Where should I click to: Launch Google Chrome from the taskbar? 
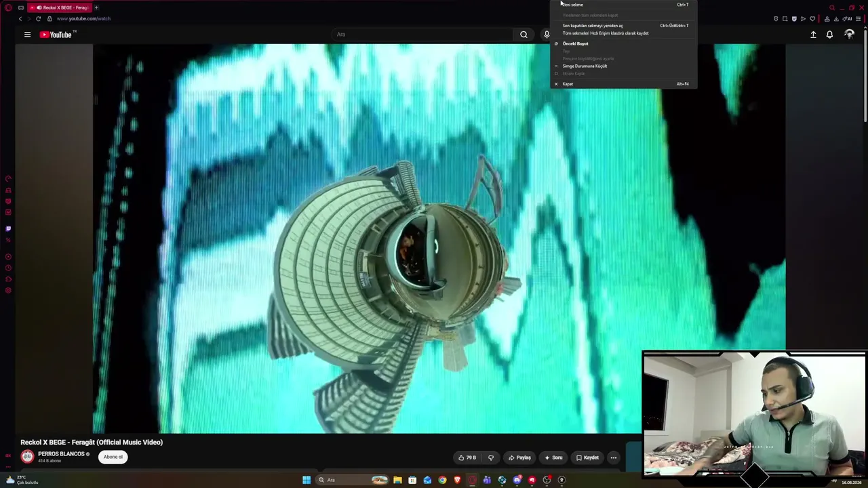(x=442, y=480)
